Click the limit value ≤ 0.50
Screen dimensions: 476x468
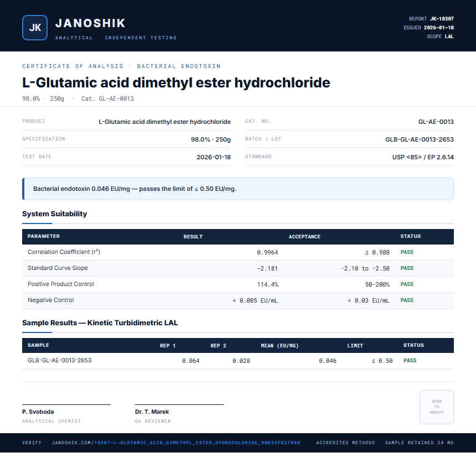382,361
